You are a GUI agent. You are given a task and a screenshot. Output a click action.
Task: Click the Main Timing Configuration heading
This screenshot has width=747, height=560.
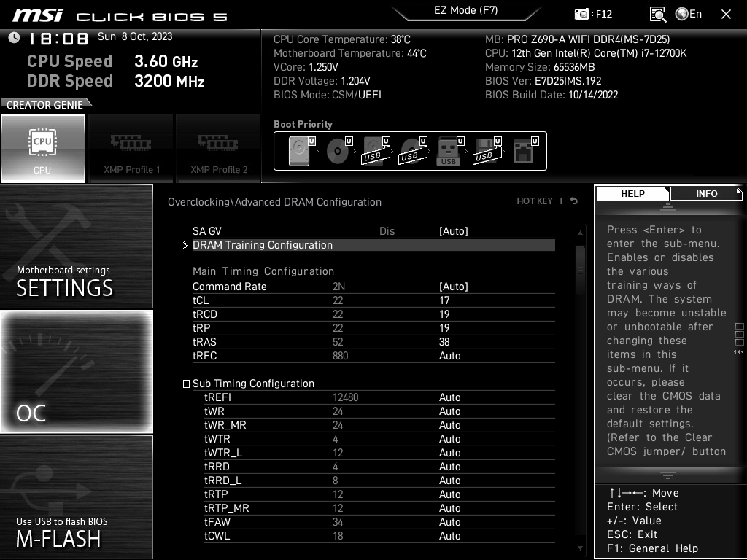click(263, 271)
